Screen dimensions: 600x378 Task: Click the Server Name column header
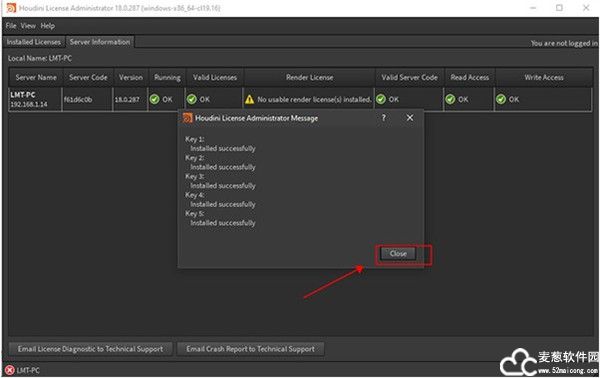(36, 77)
